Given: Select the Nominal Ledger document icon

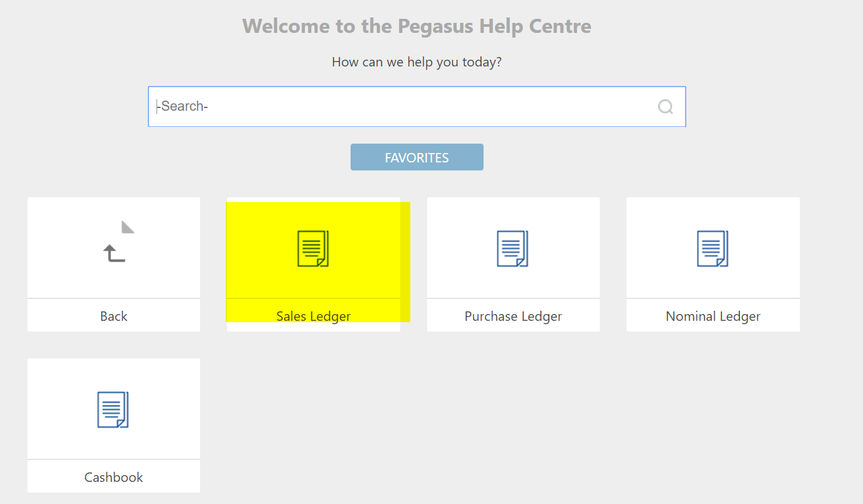Looking at the screenshot, I should coord(713,248).
